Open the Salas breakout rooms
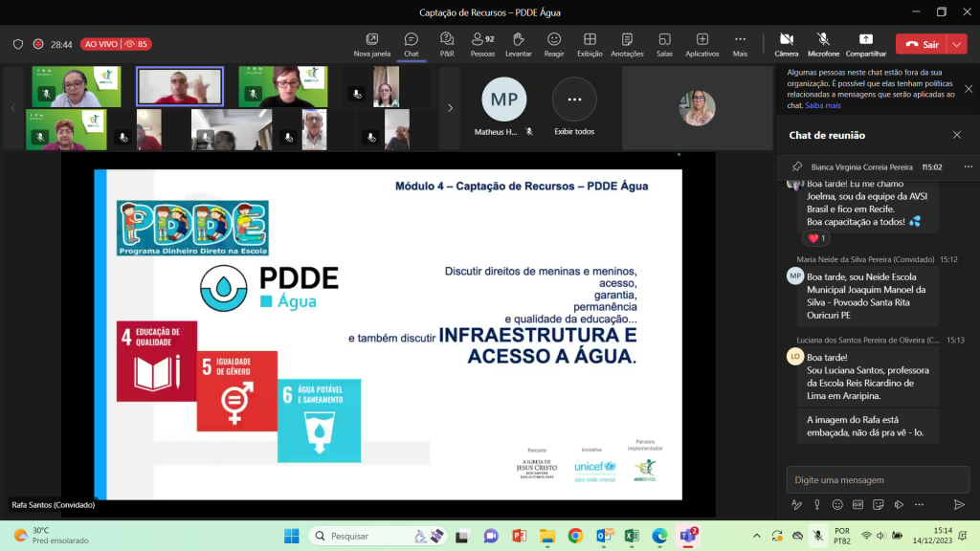This screenshot has height=551, width=980. [664, 44]
